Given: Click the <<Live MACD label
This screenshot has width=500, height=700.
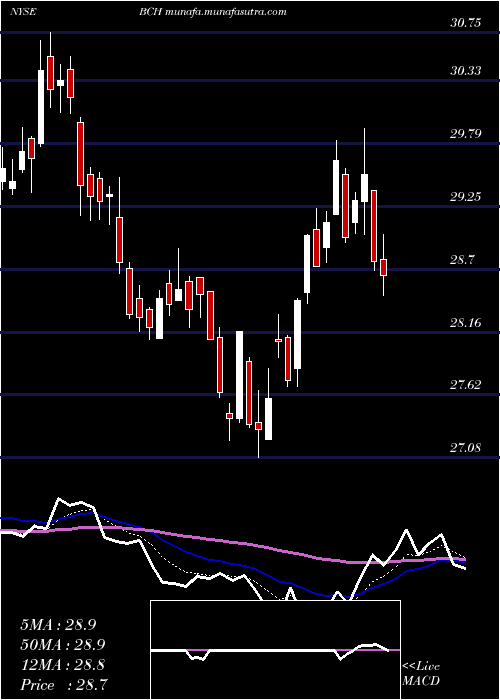Looking at the screenshot, I should 421,674.
